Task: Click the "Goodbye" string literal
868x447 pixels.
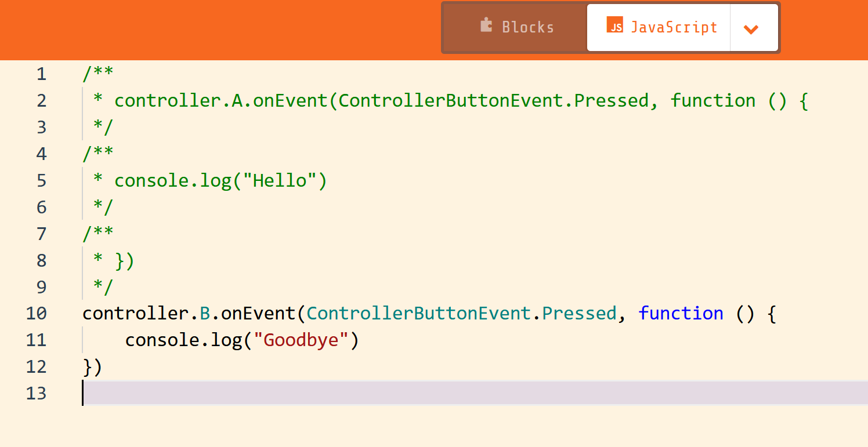Action: (302, 340)
